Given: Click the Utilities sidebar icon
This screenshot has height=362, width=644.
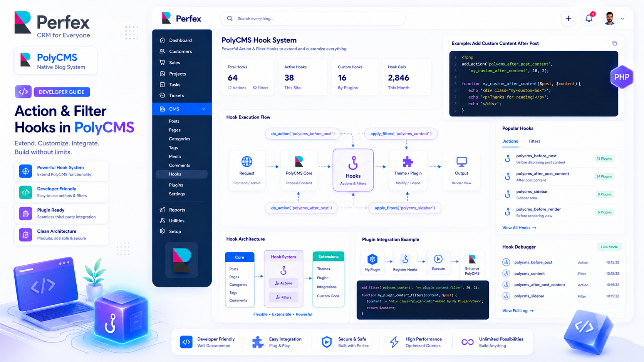Looking at the screenshot, I should tap(163, 220).
